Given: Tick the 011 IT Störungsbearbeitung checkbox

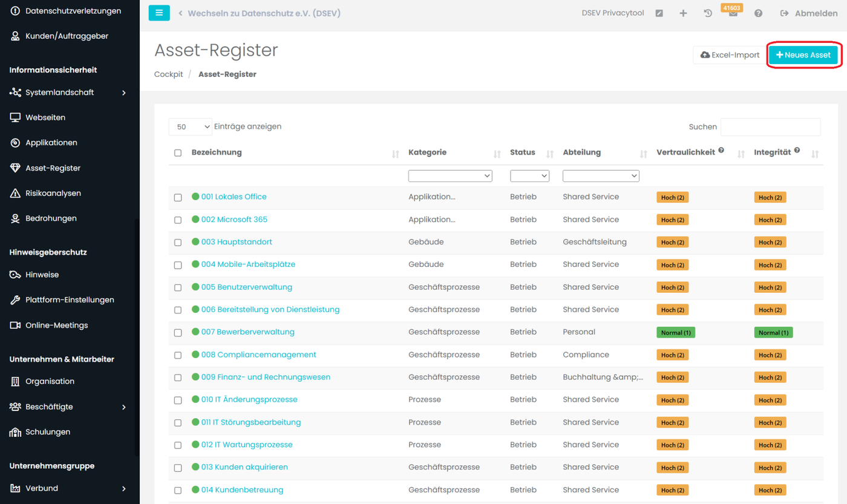Looking at the screenshot, I should [x=178, y=423].
